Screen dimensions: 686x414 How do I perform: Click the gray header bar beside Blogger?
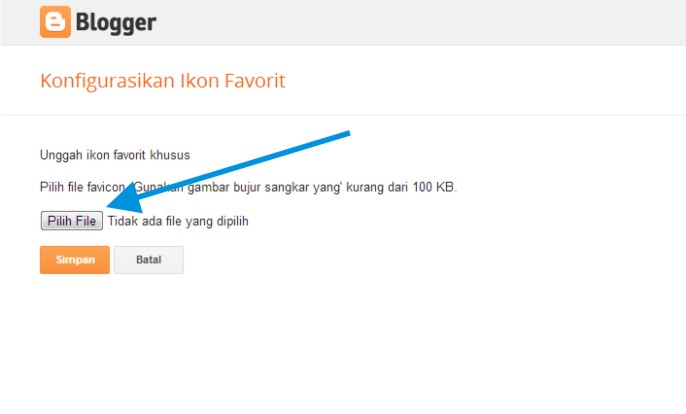(x=420, y=23)
